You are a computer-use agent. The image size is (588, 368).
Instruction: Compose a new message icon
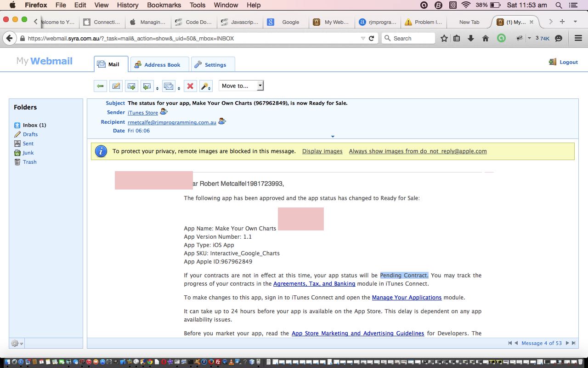(116, 86)
